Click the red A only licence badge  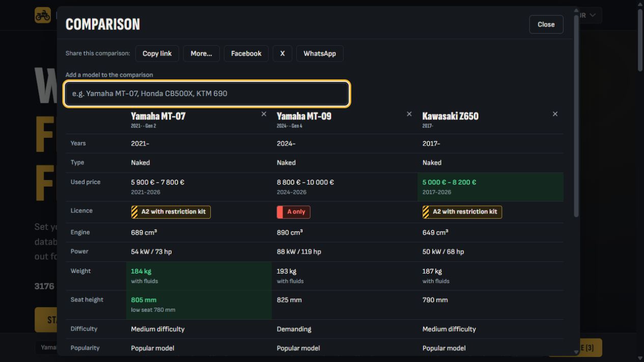pos(293,212)
